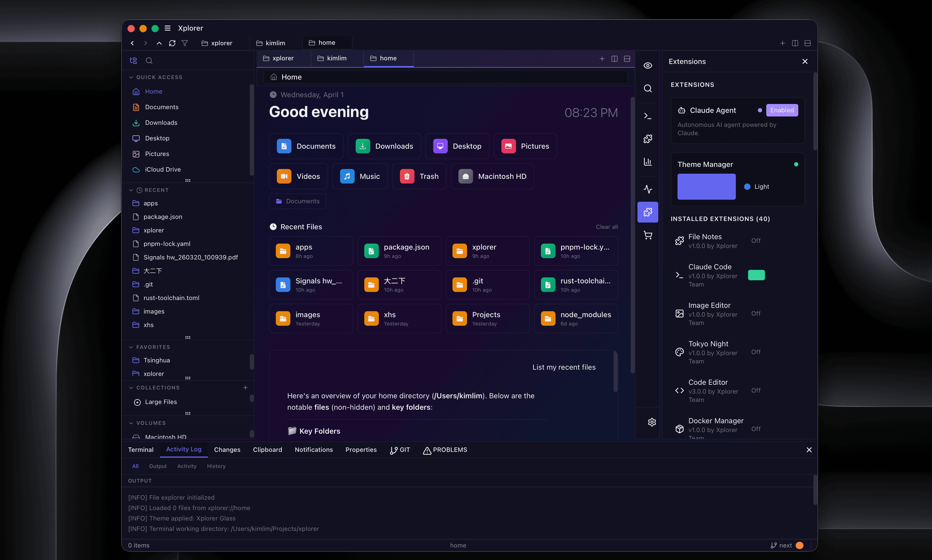Enable the Tokyo Night extension

756,352
